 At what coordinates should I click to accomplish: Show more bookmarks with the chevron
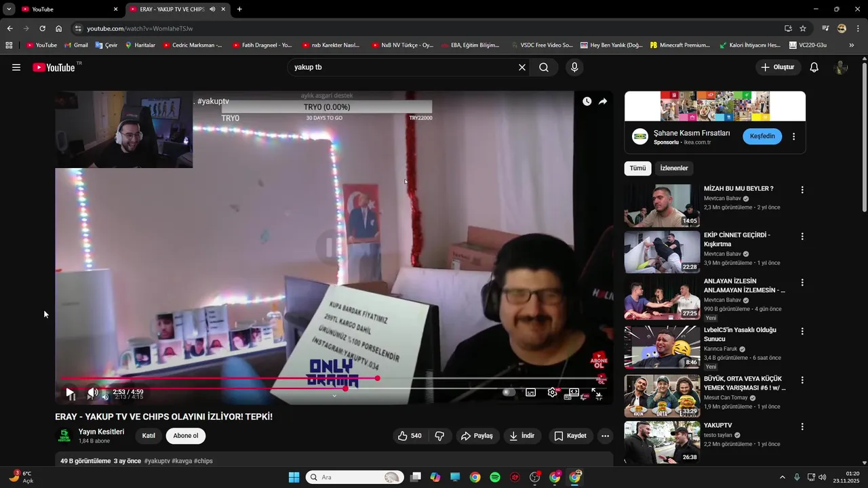[852, 45]
